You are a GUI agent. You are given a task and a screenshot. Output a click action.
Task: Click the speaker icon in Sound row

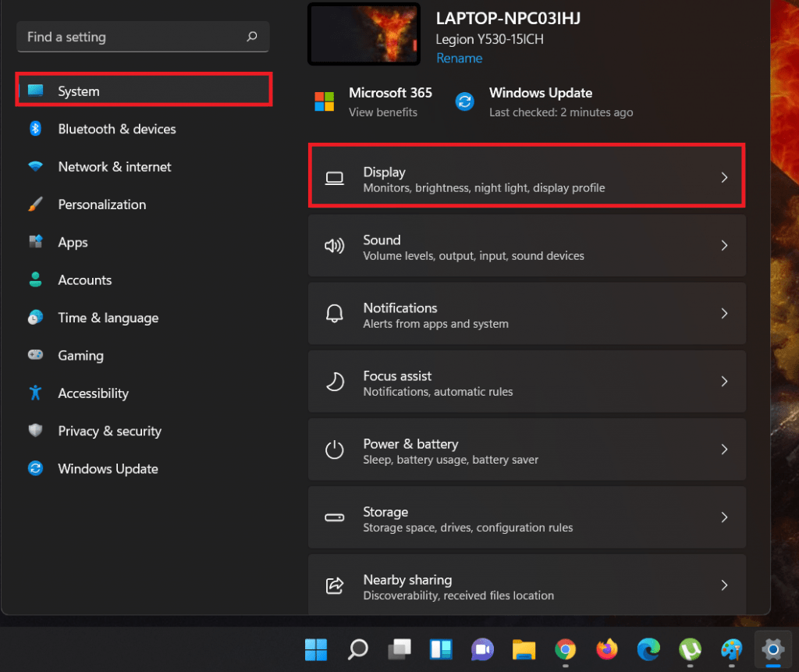pos(334,246)
